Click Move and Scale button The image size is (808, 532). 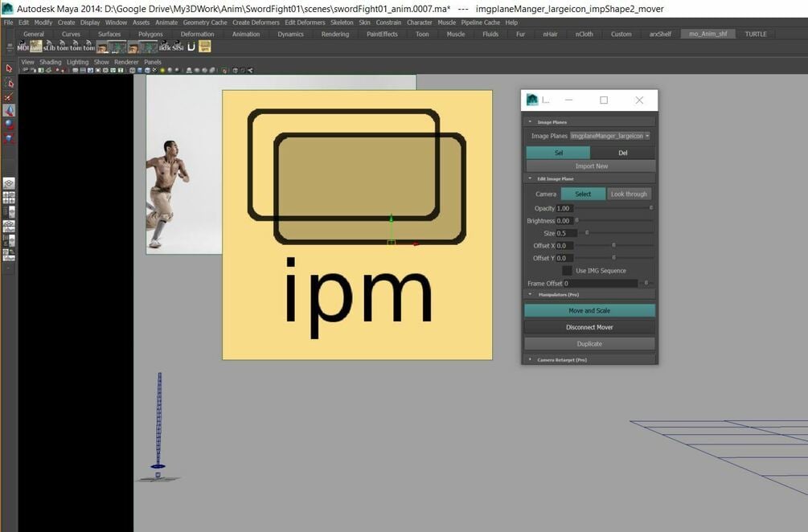(x=589, y=310)
